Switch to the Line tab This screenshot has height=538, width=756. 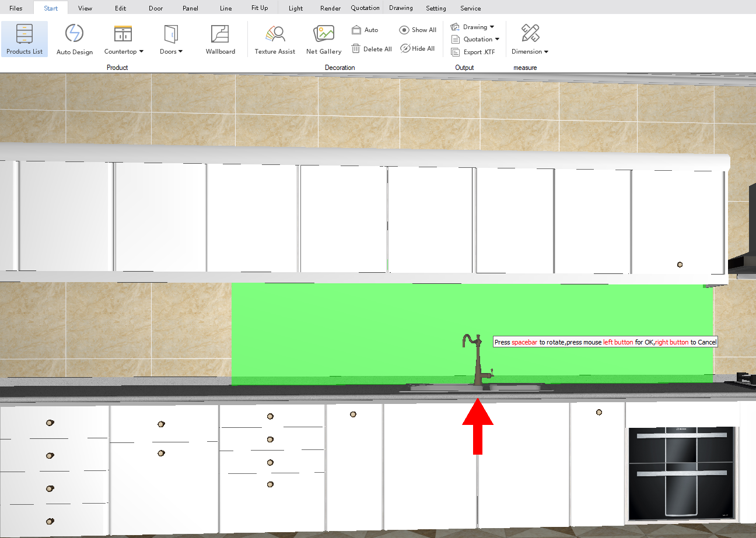226,8
